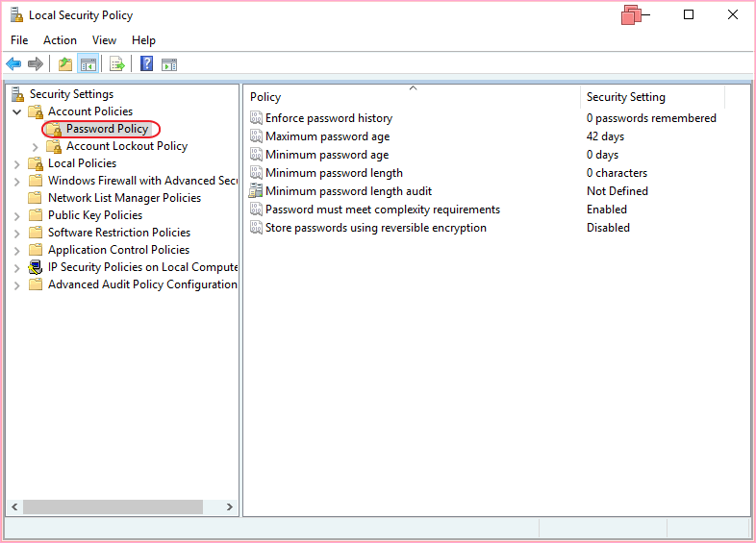Click the 'Not Defined' setting value

[617, 191]
